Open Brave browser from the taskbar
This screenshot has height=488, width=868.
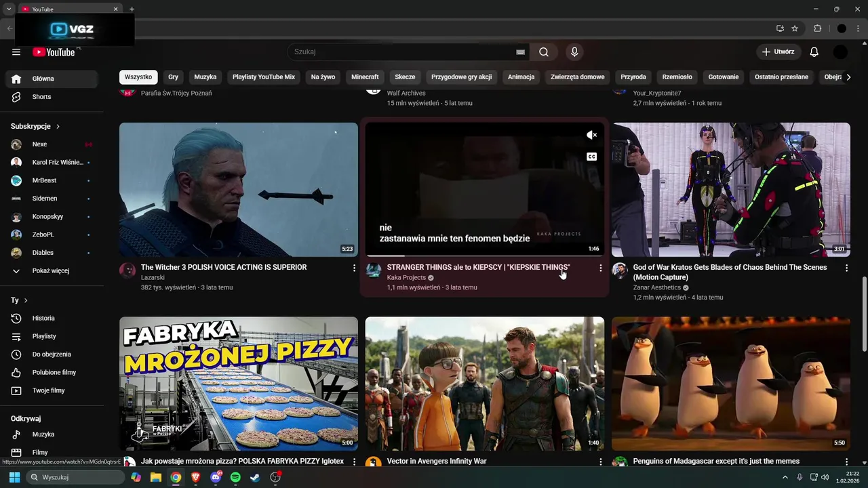pyautogui.click(x=195, y=477)
